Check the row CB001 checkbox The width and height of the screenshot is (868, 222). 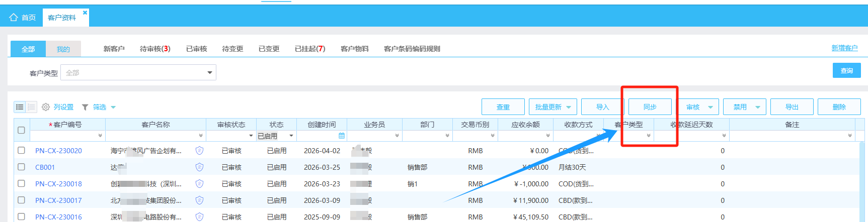point(21,167)
